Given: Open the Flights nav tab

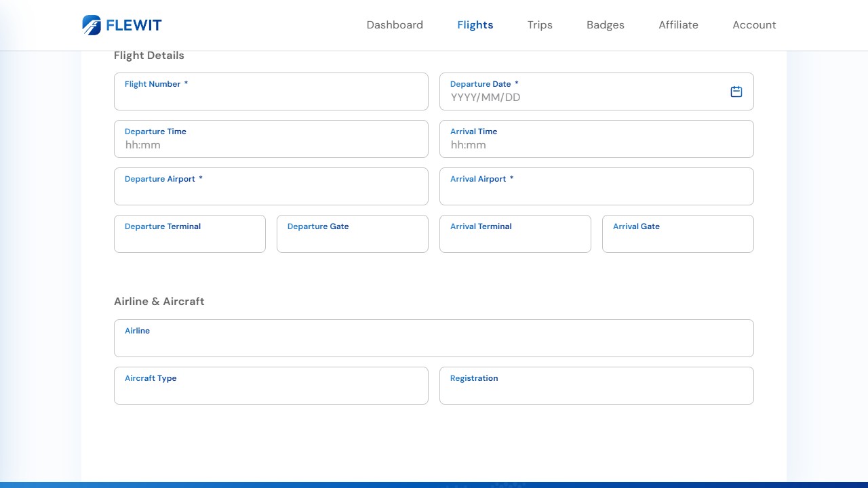Looking at the screenshot, I should click(475, 25).
